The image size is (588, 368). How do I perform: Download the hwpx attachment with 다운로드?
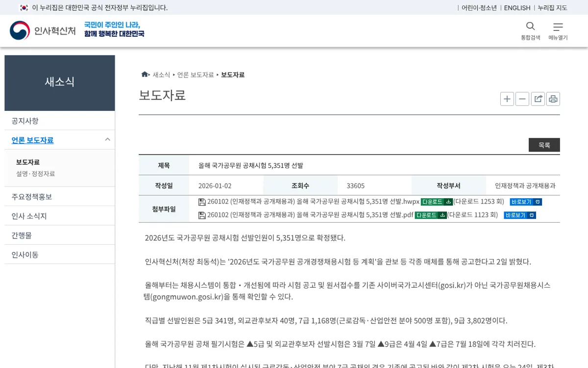coord(437,202)
